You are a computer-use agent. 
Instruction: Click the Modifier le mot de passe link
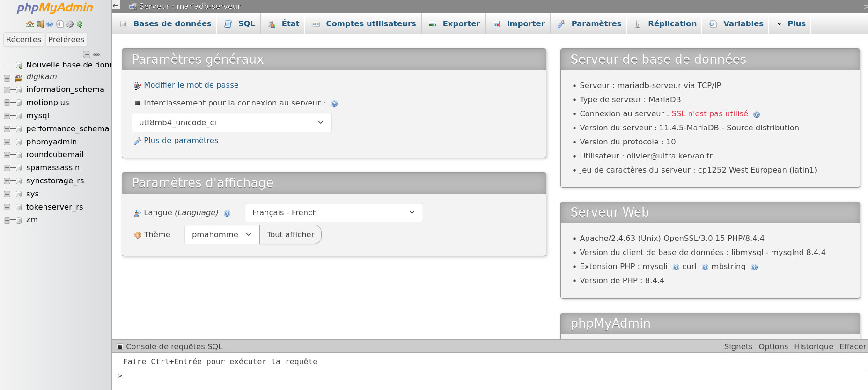click(x=191, y=85)
